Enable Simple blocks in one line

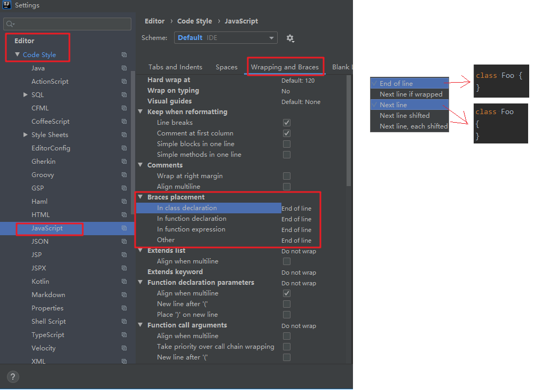point(287,144)
